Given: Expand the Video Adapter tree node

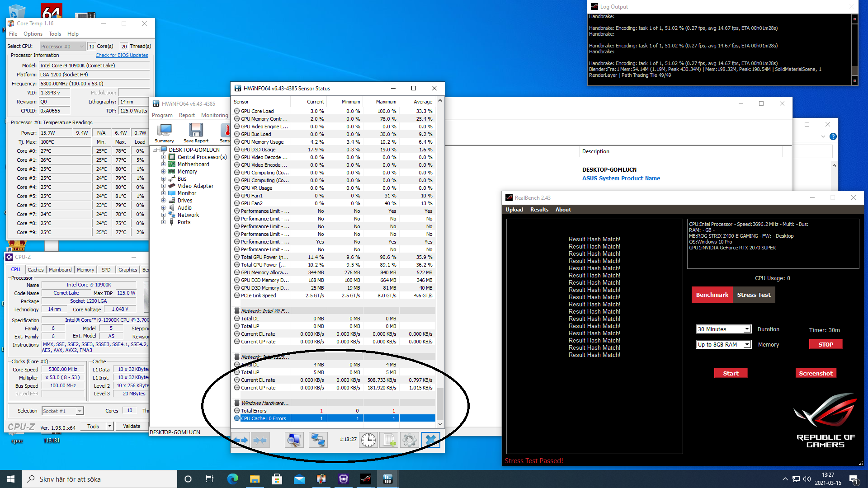Looking at the screenshot, I should [164, 186].
